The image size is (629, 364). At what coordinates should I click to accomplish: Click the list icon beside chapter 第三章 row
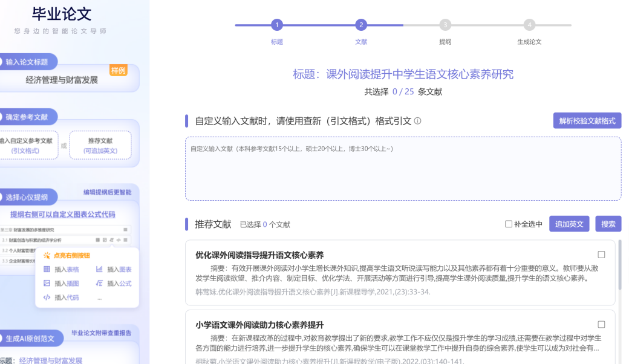pyautogui.click(x=125, y=230)
